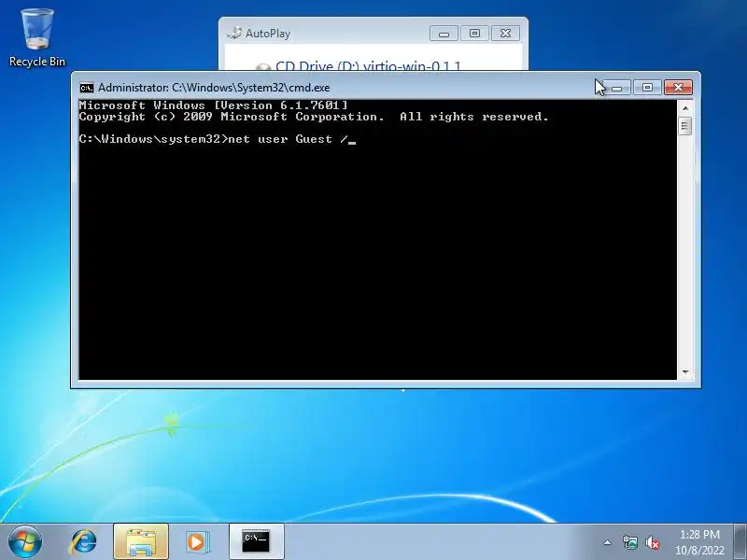Open the Windows Start menu orb

coord(25,542)
